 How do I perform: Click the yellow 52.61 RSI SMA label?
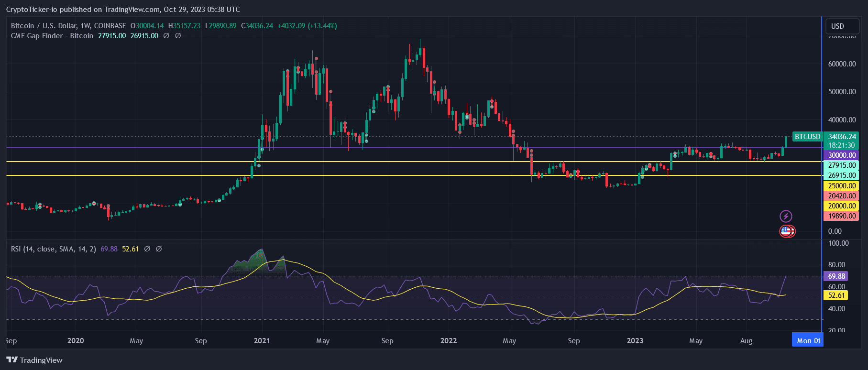point(836,295)
